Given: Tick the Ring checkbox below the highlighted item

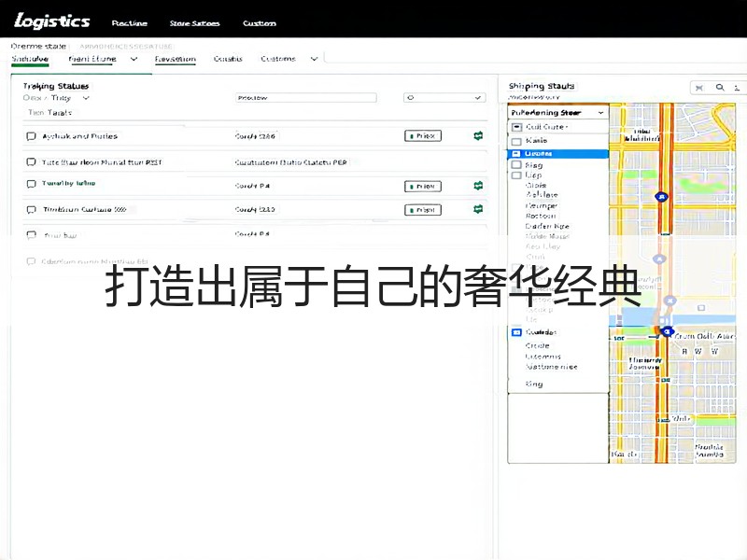Looking at the screenshot, I should (516, 165).
